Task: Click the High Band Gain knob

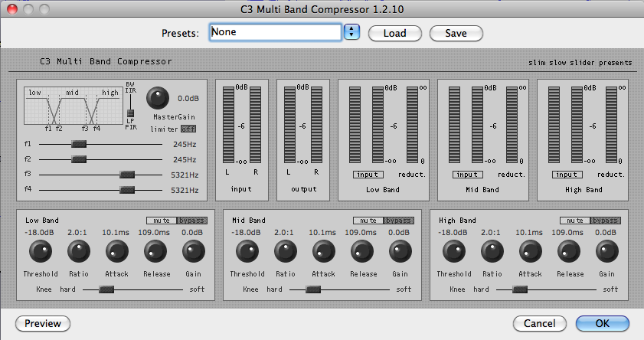Action: pyautogui.click(x=606, y=250)
